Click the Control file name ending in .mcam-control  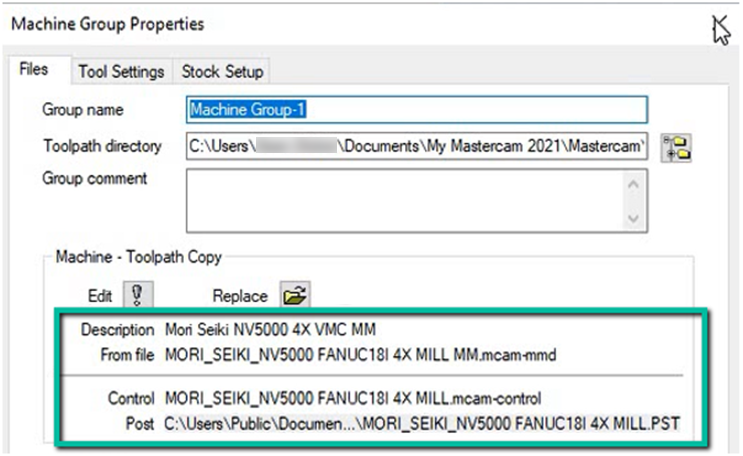353,399
